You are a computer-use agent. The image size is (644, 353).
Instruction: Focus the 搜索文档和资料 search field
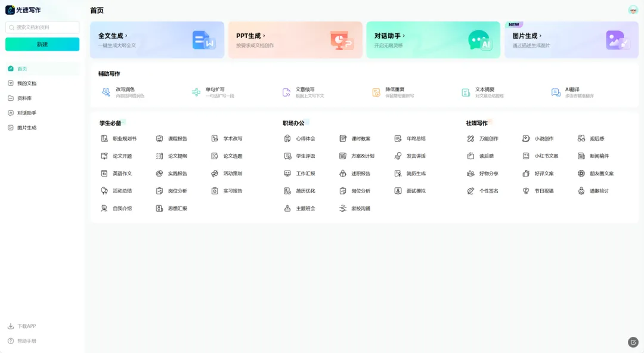(x=42, y=27)
